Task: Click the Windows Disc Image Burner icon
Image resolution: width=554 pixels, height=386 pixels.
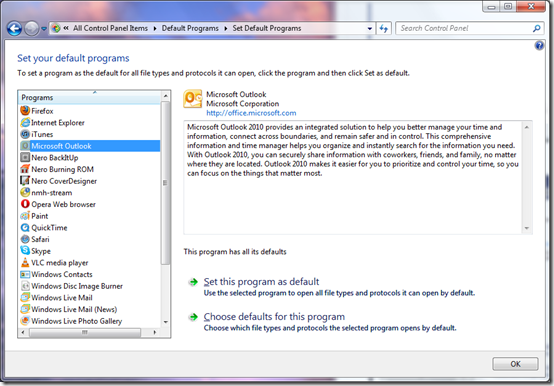Action: coord(25,286)
